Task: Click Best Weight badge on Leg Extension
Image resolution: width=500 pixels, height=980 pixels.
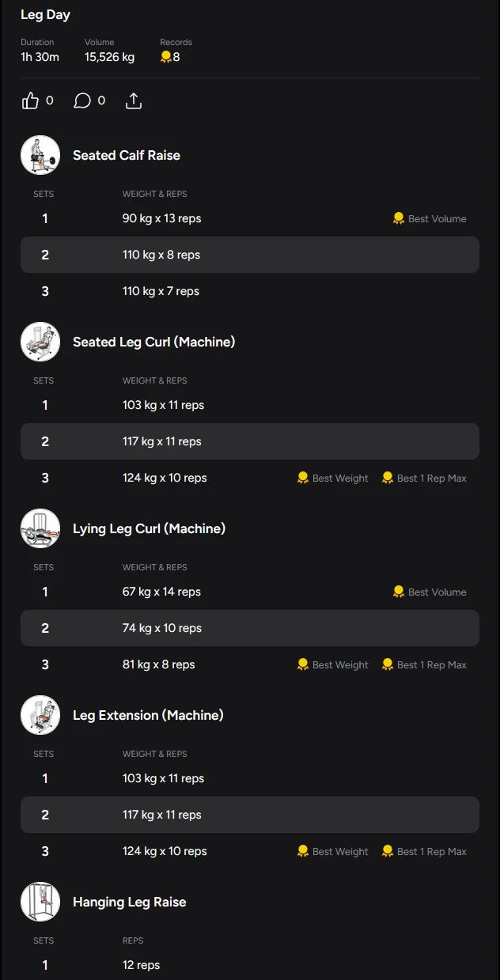Action: (x=333, y=851)
